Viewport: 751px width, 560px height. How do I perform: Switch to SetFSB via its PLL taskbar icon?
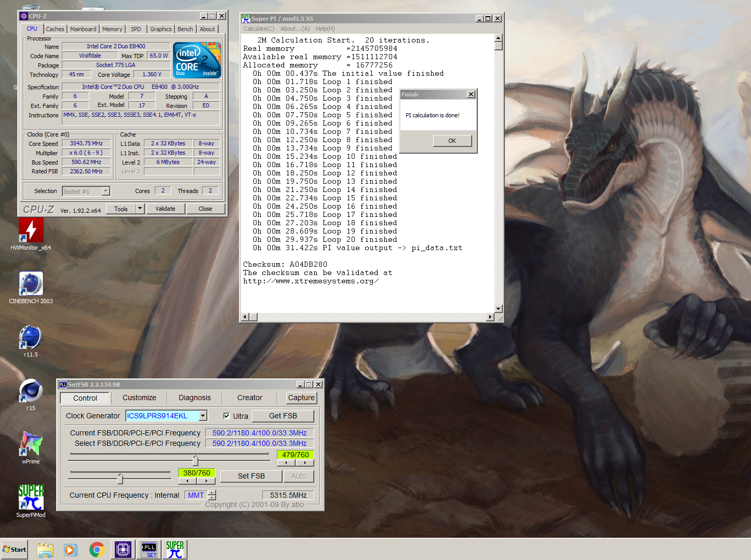coord(149,550)
